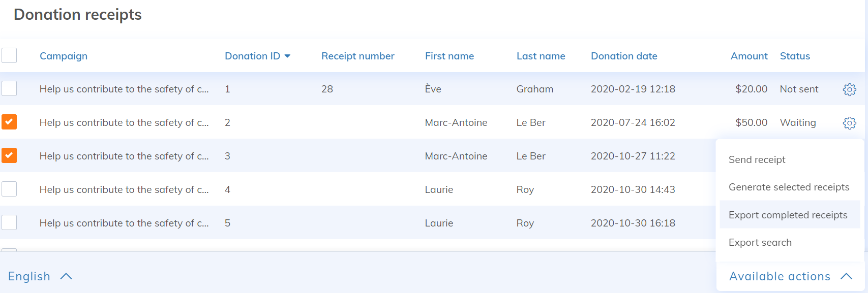Check the box for donation ID 1
This screenshot has width=868, height=293.
pyautogui.click(x=9, y=89)
